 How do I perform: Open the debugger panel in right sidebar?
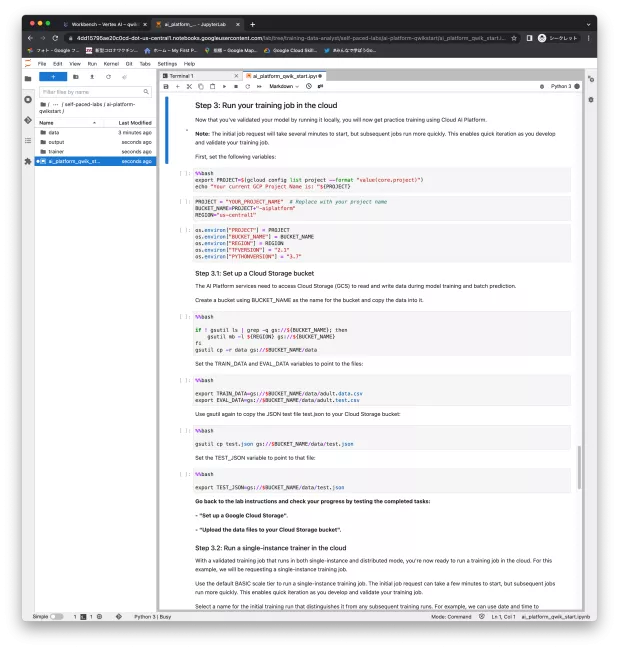pyautogui.click(x=591, y=99)
